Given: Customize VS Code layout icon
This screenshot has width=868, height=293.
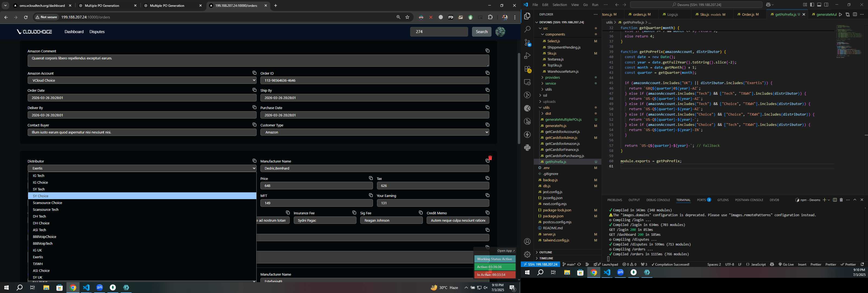Looking at the screenshot, I should [805, 5].
